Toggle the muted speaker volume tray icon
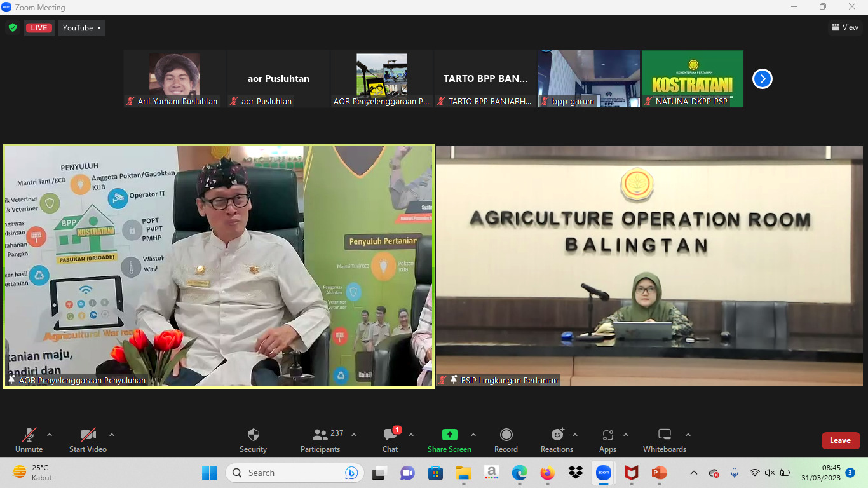Viewport: 868px width, 488px height. (x=770, y=473)
